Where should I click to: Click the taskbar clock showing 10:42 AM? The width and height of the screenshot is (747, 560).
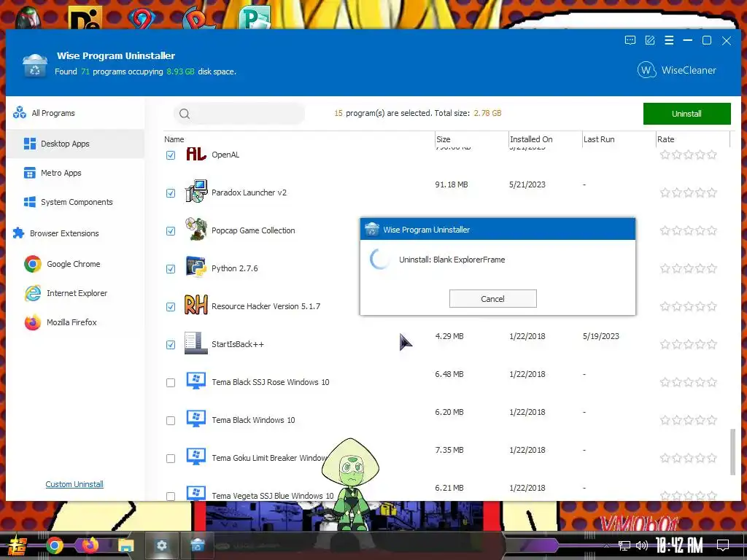coord(679,545)
